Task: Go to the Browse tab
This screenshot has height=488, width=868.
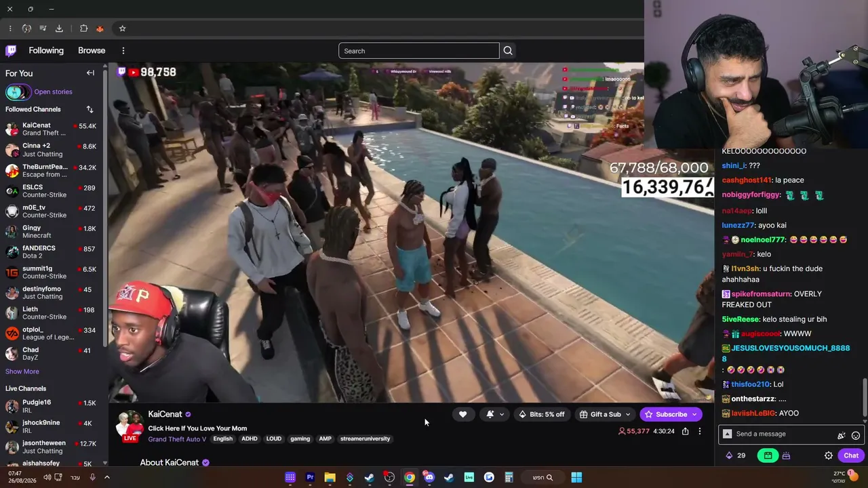Action: point(92,50)
